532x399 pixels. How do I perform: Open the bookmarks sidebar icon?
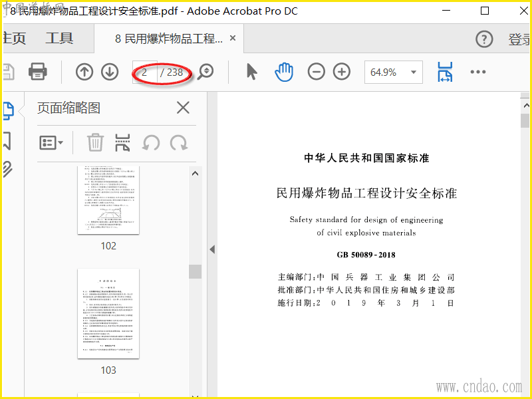point(7,140)
